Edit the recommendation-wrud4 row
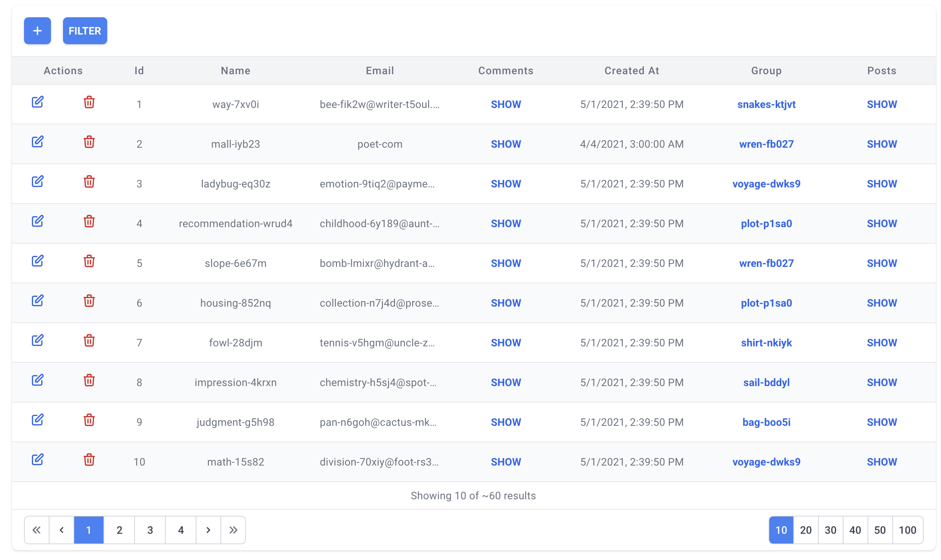Viewport: 941px width, 560px height. click(x=37, y=221)
